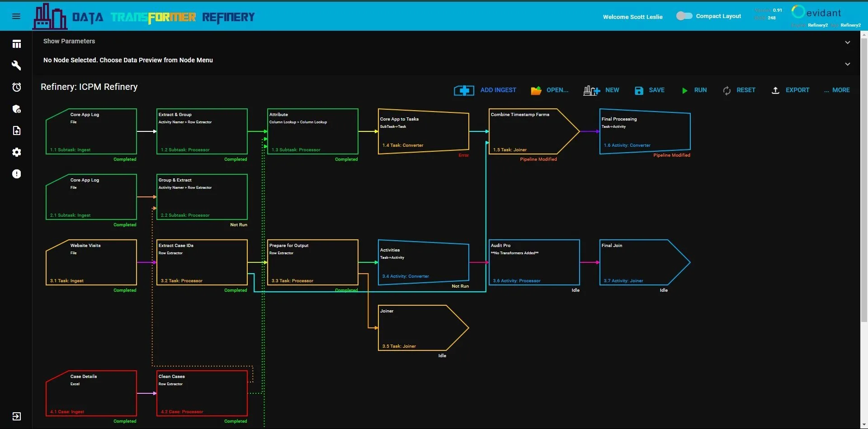The height and width of the screenshot is (429, 868).
Task: Click the SAVE button
Action: pos(649,90)
